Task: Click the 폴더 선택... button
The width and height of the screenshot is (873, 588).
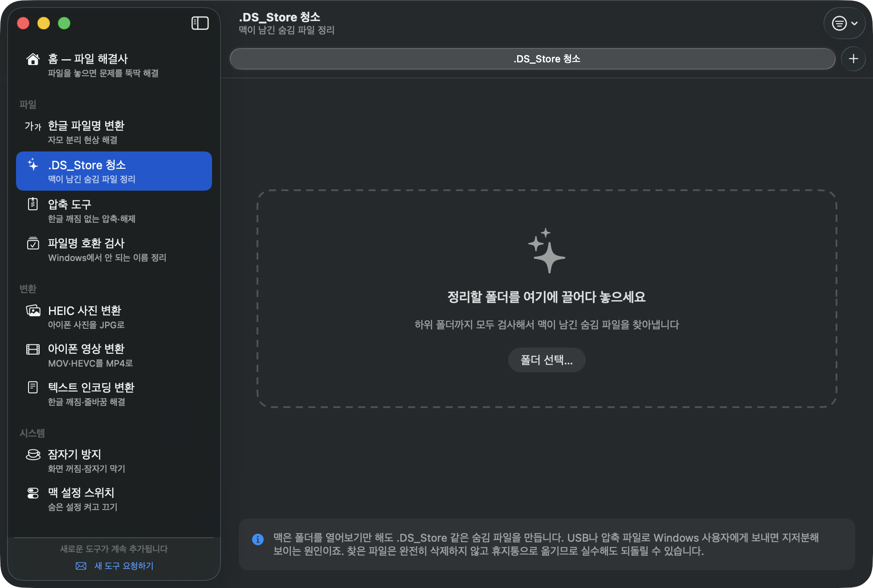Action: (547, 360)
